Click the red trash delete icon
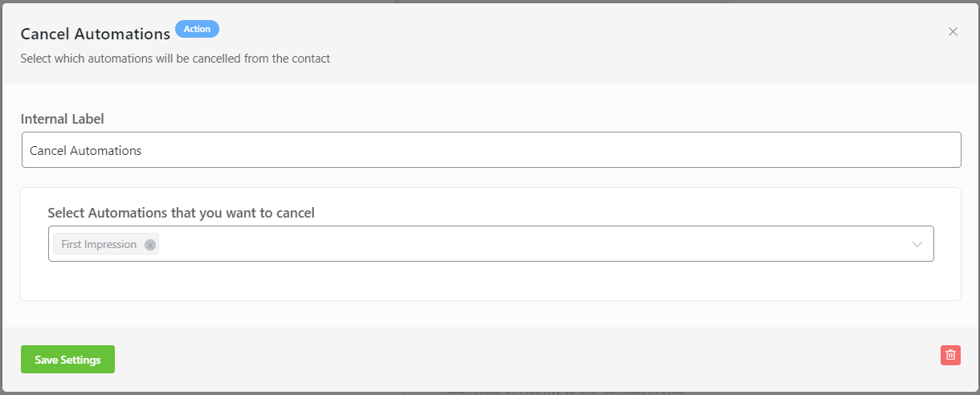 950,355
